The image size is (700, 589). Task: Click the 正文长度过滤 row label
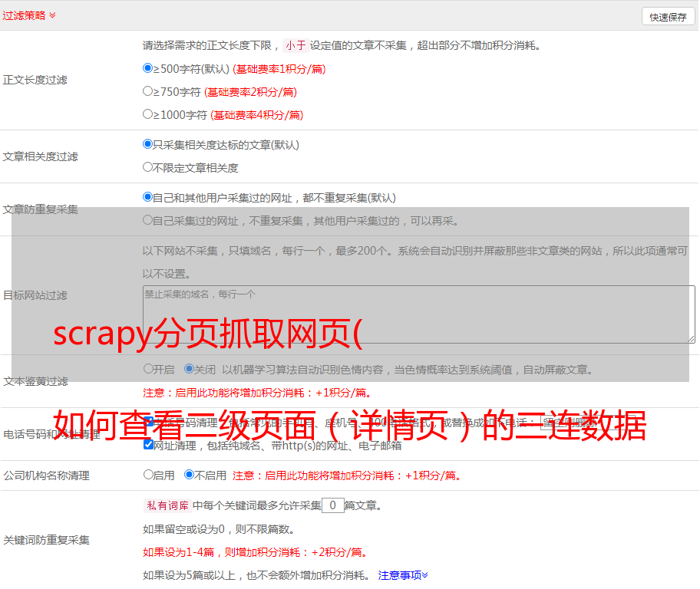[x=35, y=80]
